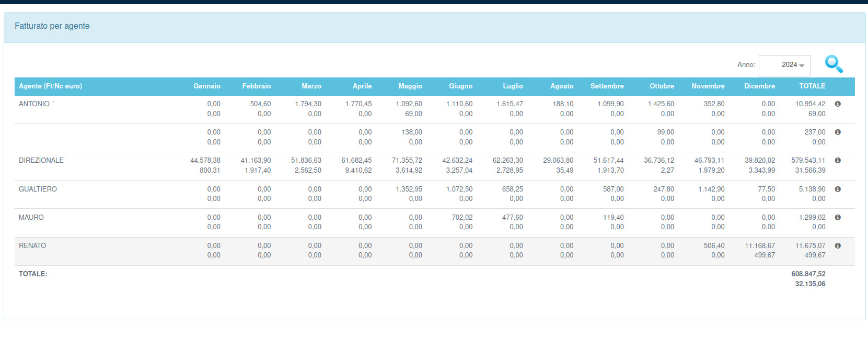
Task: Open info icon for DIREZIONALE row
Action: tap(838, 161)
